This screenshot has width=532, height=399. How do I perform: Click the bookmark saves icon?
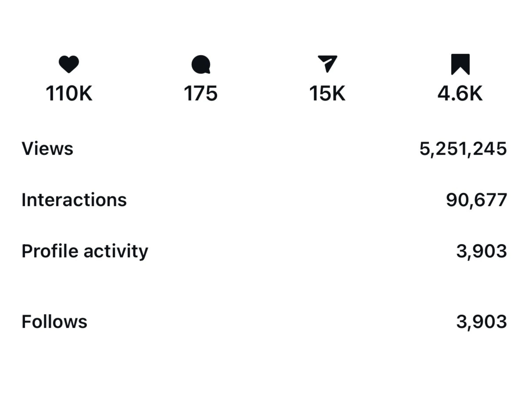[x=460, y=64]
